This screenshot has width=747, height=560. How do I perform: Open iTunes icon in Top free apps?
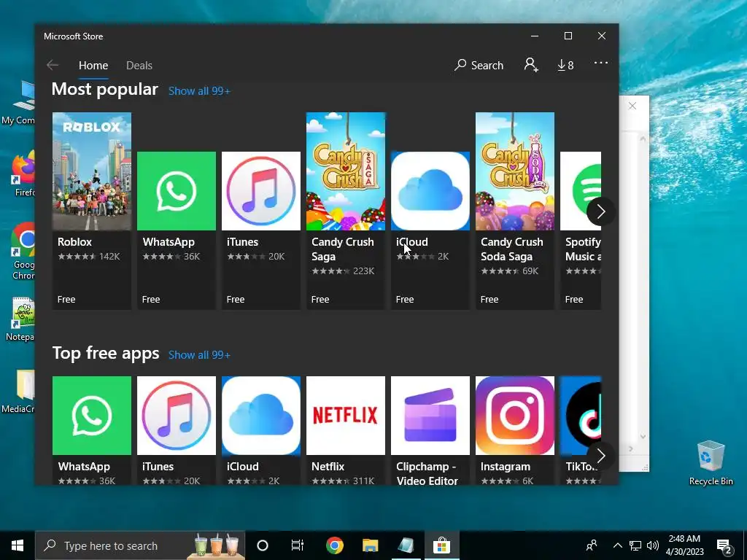coord(177,416)
